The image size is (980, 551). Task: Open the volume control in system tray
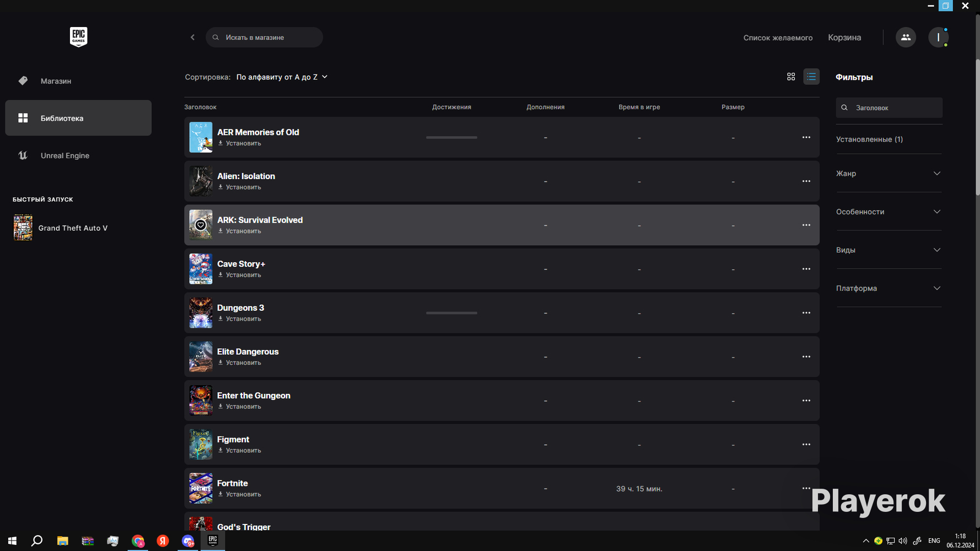coord(902,541)
